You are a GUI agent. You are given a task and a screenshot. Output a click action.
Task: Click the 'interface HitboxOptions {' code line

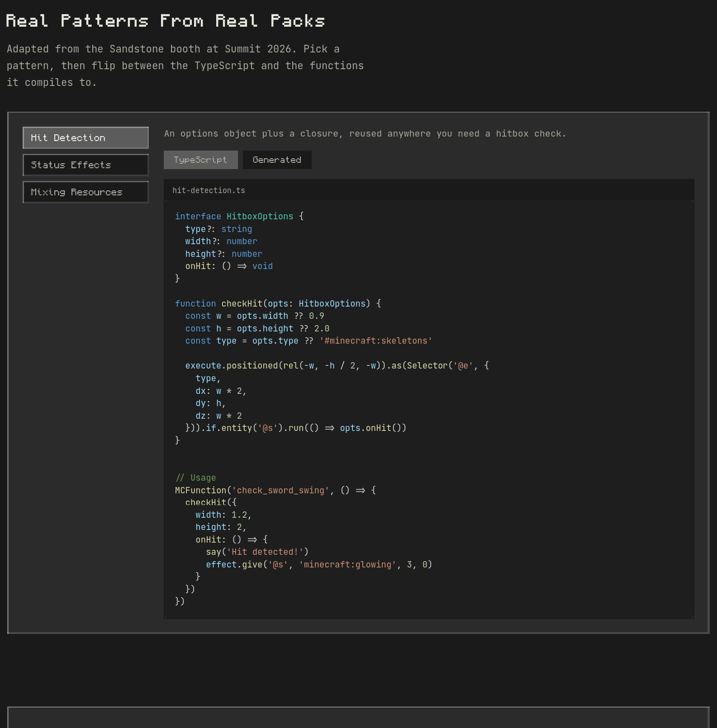tap(239, 217)
